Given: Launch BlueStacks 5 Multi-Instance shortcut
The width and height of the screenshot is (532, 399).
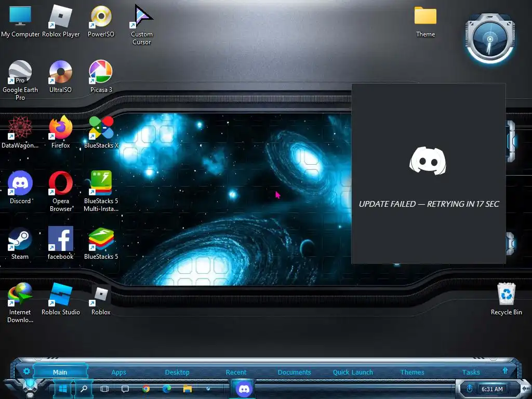Looking at the screenshot, I should (x=101, y=191).
